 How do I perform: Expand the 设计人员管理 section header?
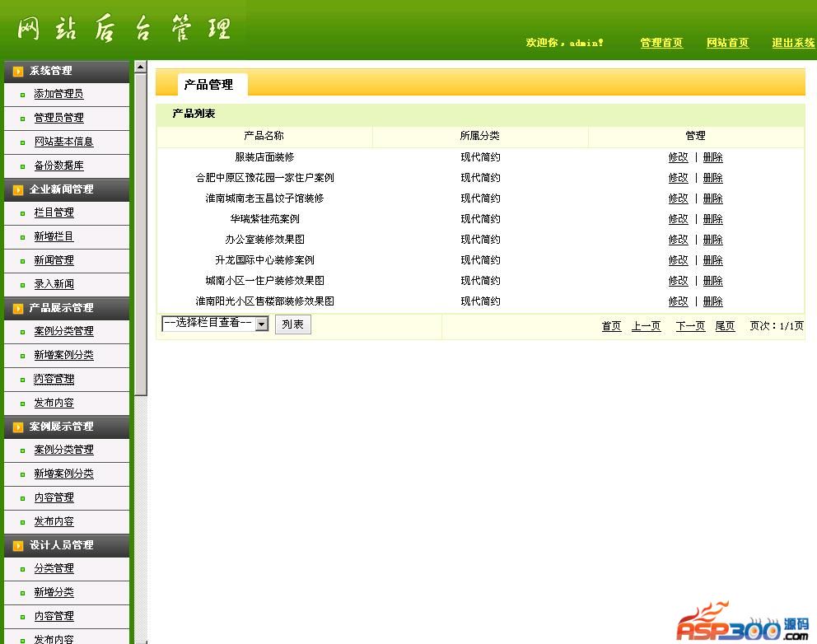[62, 545]
